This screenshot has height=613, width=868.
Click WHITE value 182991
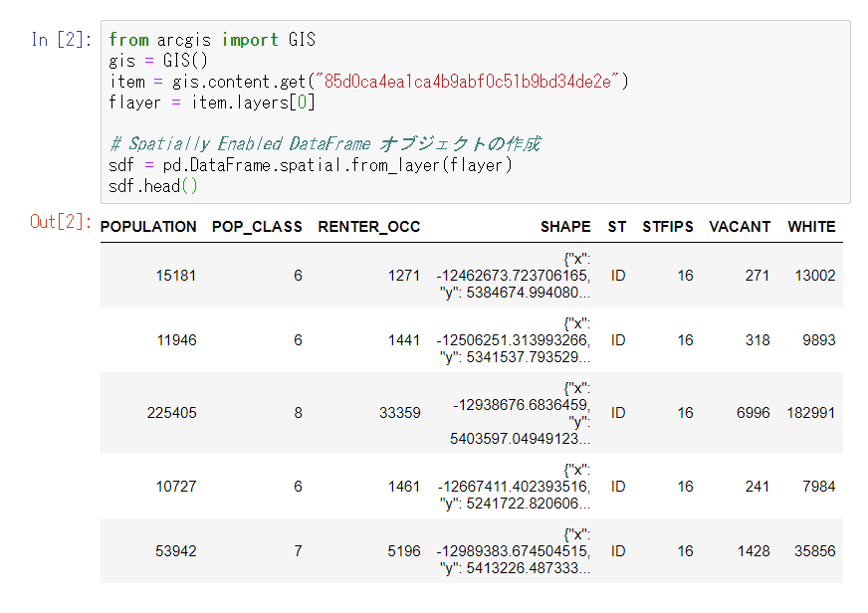point(811,413)
